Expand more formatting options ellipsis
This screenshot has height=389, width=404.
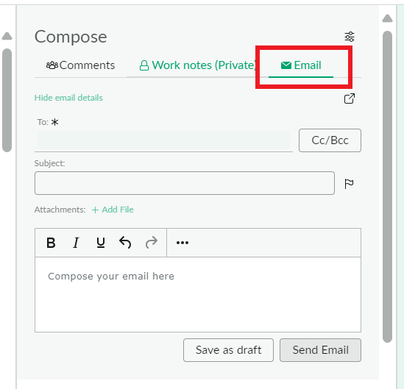pos(182,243)
